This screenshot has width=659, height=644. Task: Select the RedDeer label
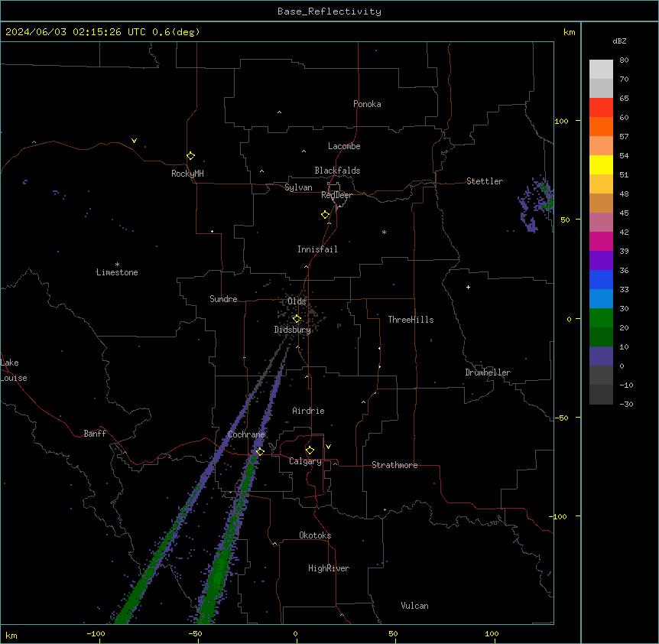[x=336, y=195]
